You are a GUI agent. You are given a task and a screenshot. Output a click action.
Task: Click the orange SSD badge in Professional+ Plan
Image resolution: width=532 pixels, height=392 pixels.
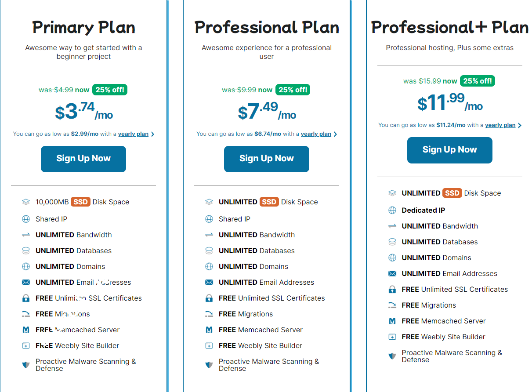click(x=452, y=193)
